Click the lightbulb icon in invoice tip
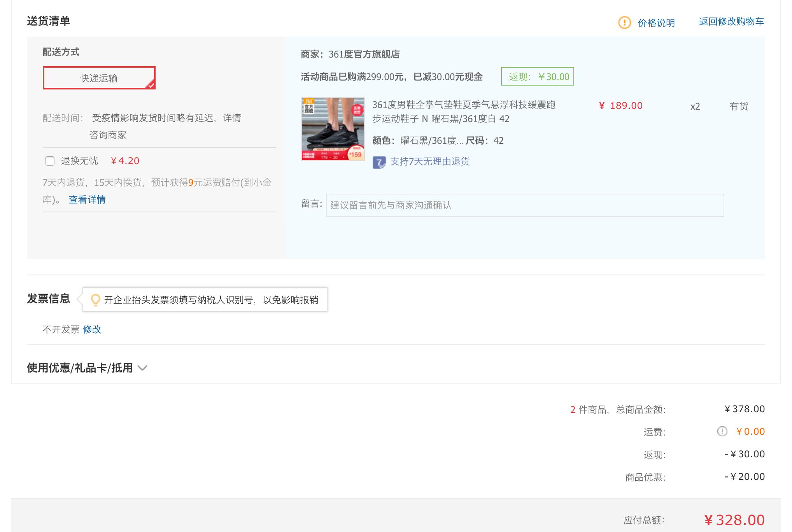 (x=95, y=300)
